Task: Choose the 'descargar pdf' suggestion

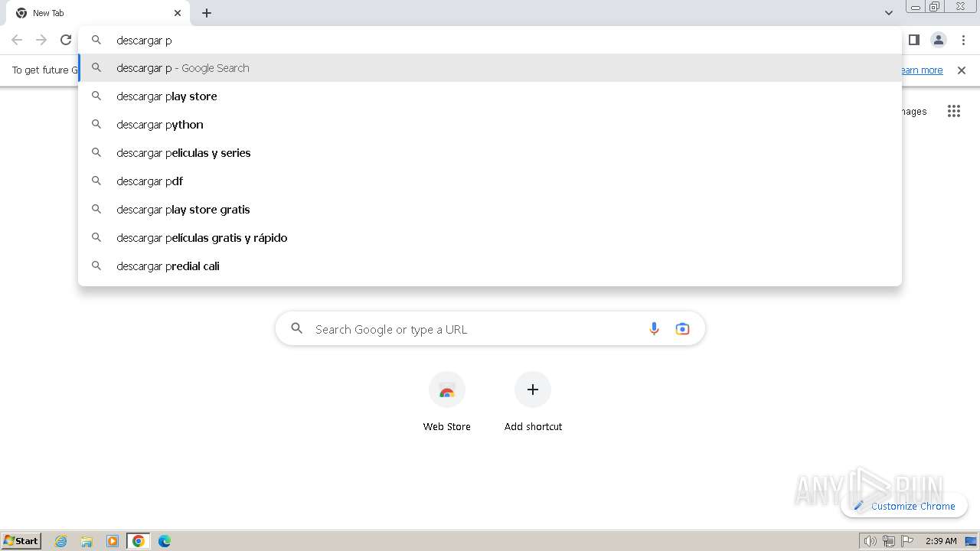Action: click(490, 181)
